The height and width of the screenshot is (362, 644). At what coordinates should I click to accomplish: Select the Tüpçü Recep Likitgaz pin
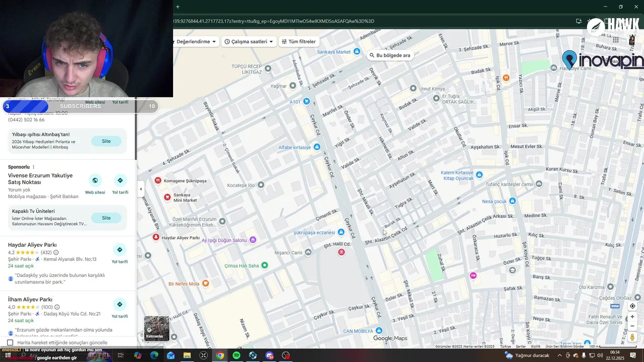click(268, 68)
